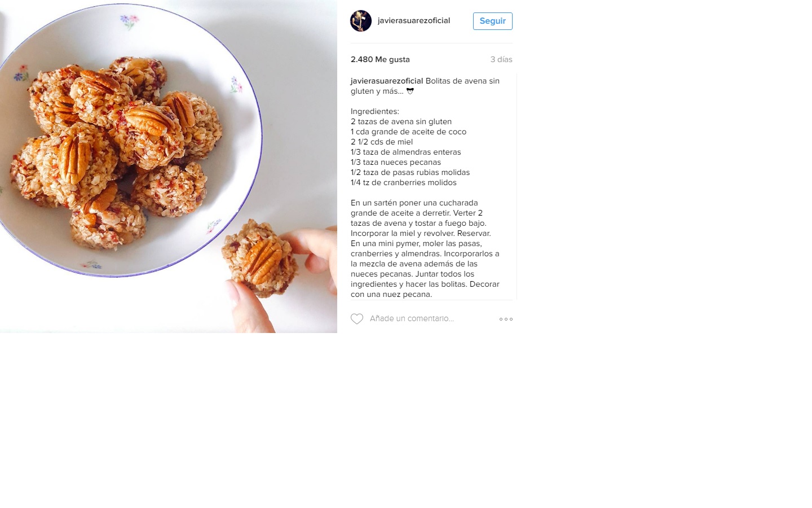
Task: Click the 1/4 tz de cranberries molidos line
Action: pos(404,182)
